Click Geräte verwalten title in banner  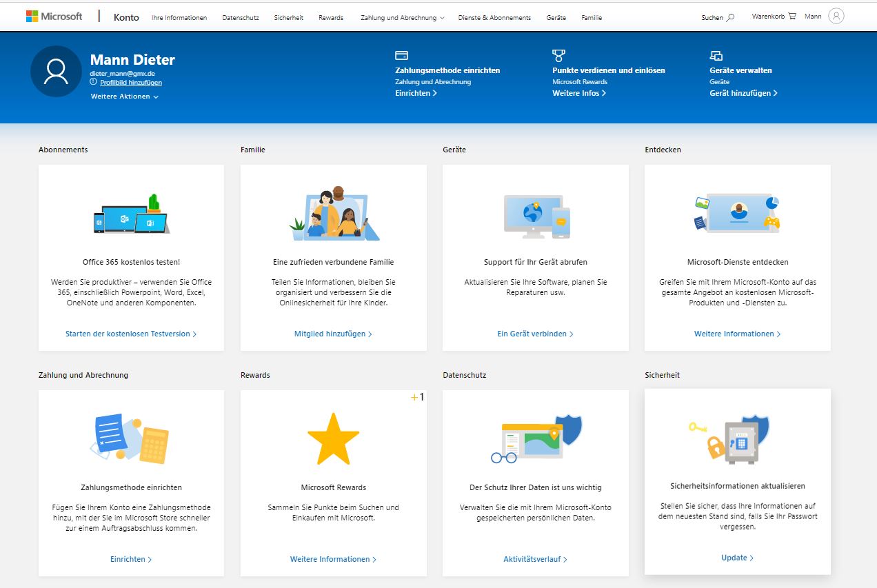pos(740,70)
